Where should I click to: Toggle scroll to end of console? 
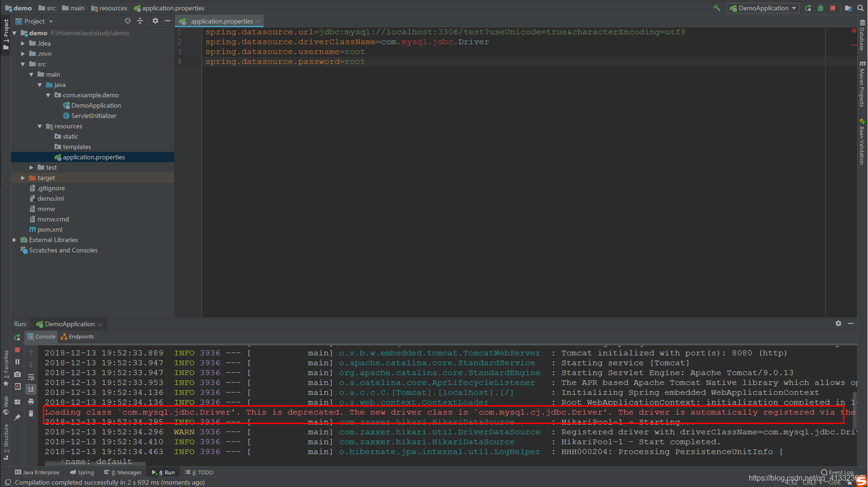coord(31,389)
